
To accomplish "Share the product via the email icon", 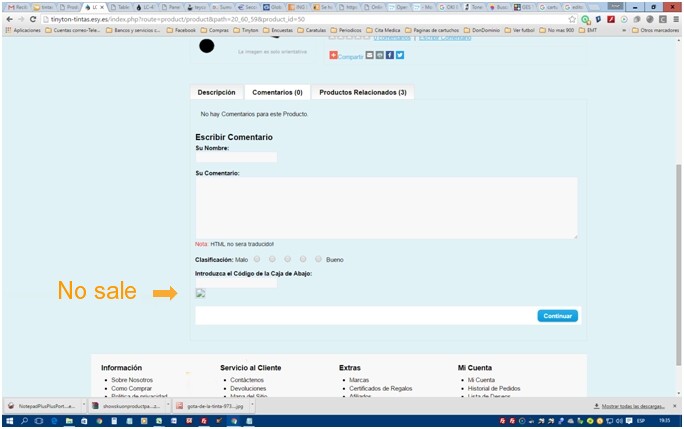I will pos(369,55).
